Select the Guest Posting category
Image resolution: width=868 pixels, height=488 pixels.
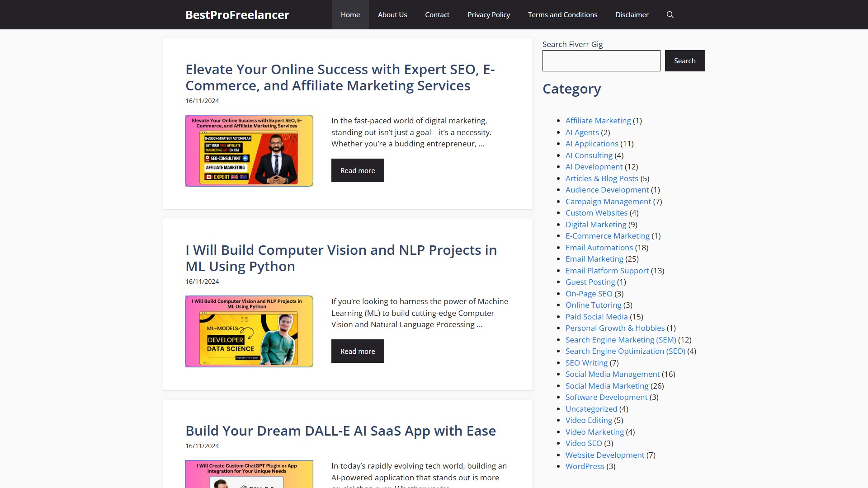tap(590, 282)
